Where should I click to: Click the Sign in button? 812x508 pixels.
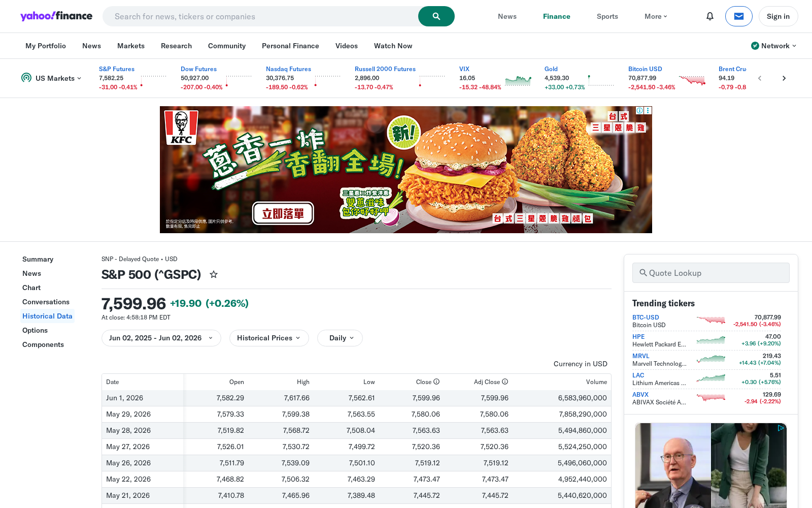coord(778,16)
